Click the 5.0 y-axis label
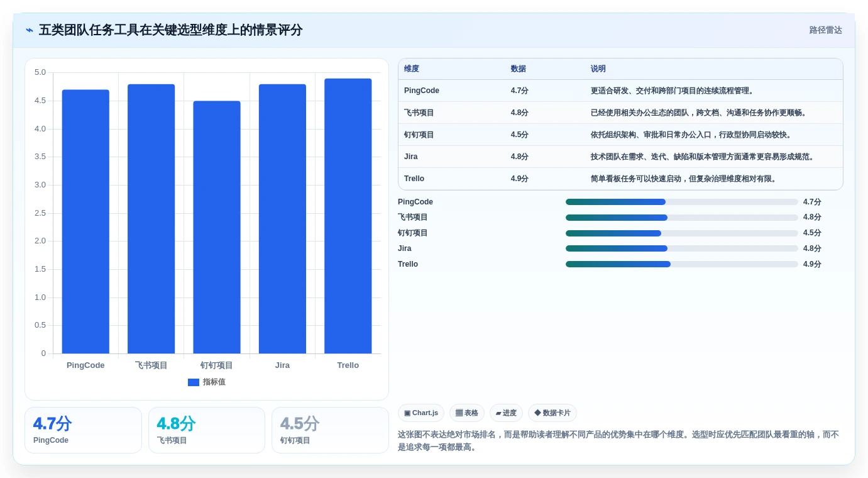The width and height of the screenshot is (868, 478). pos(40,72)
